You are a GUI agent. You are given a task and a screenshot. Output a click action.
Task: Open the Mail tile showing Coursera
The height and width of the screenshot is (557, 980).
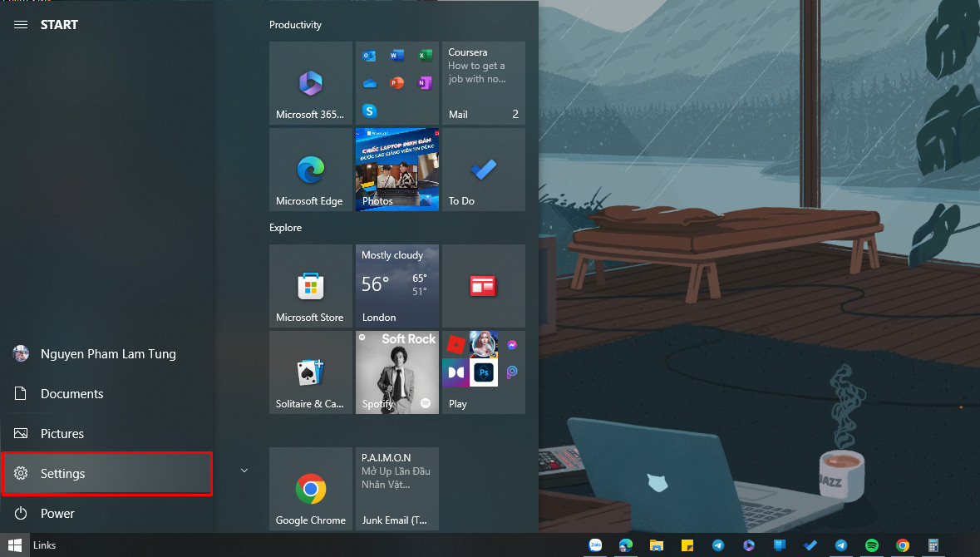[483, 83]
